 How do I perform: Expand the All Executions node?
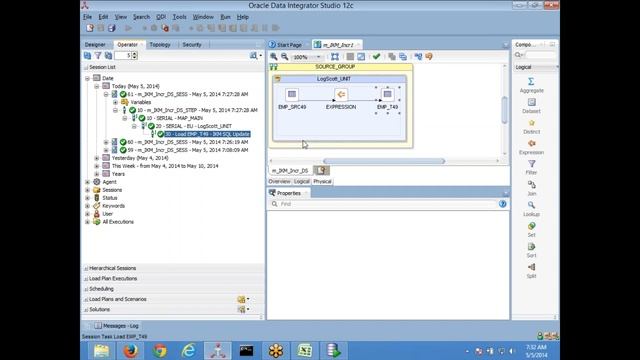click(87, 222)
